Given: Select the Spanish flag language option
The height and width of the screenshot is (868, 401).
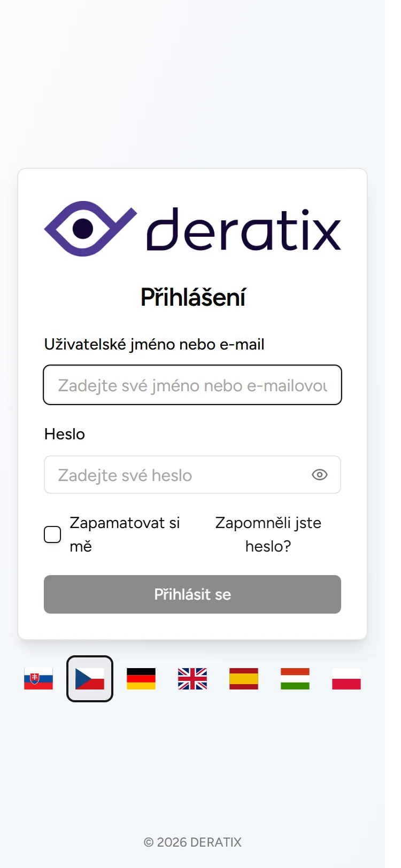Looking at the screenshot, I should pyautogui.click(x=243, y=679).
